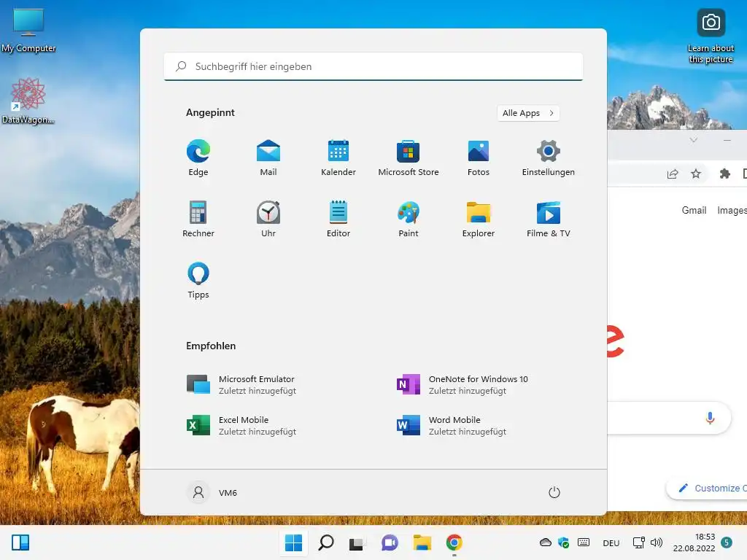
Task: Open Windows Security tray icon
Action: tap(564, 542)
